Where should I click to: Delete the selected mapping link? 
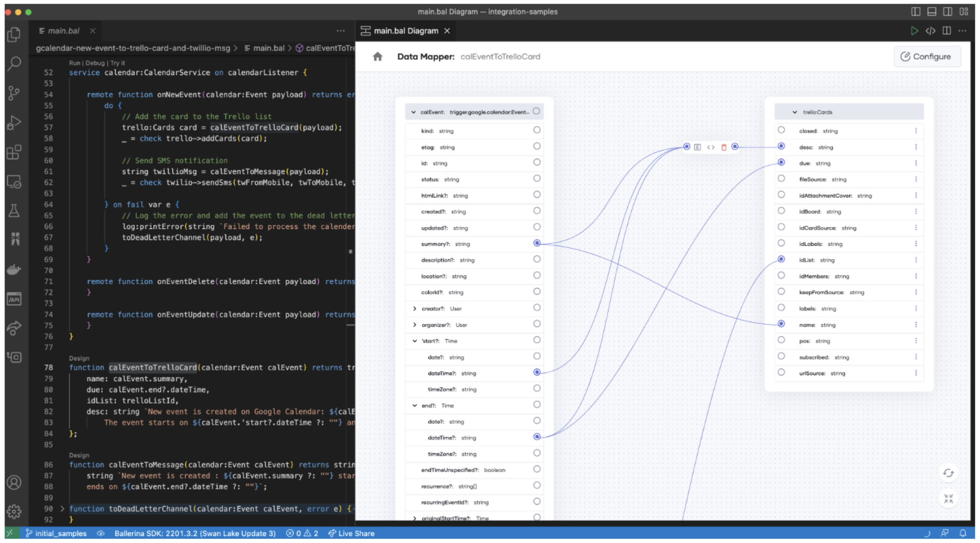tap(723, 147)
